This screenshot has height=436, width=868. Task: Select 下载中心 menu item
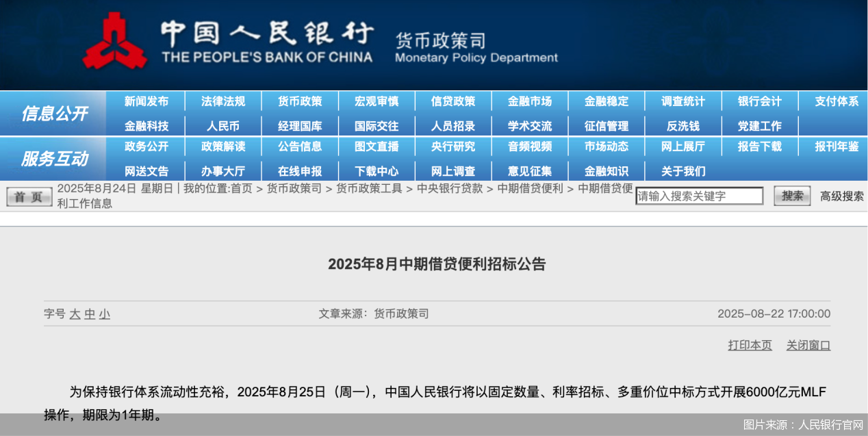tap(376, 171)
